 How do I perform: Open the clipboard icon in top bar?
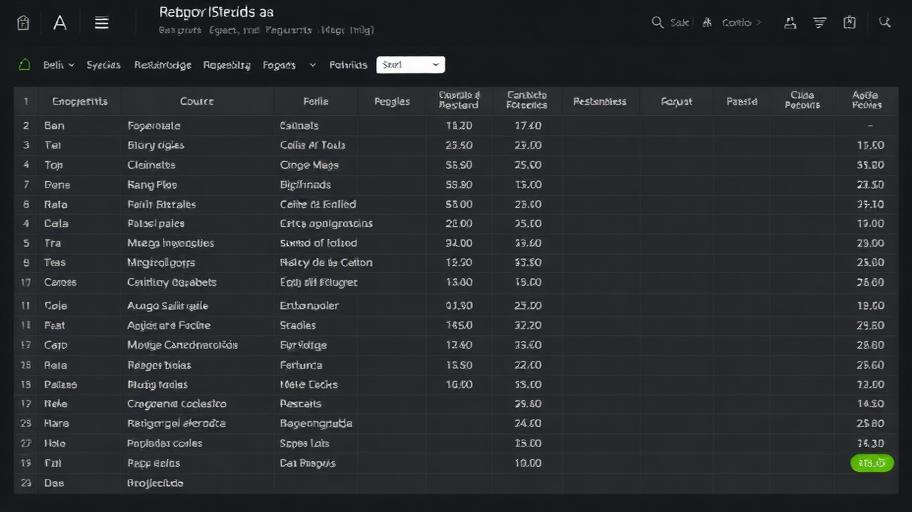click(849, 23)
